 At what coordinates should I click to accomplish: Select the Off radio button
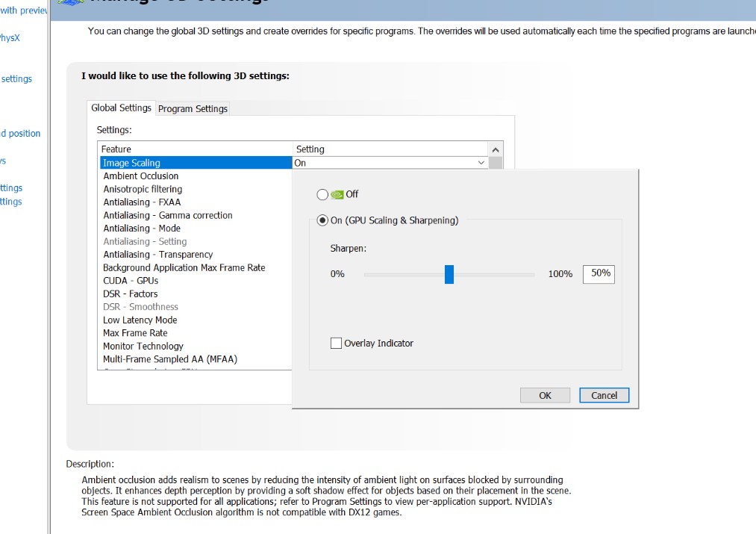coord(322,194)
